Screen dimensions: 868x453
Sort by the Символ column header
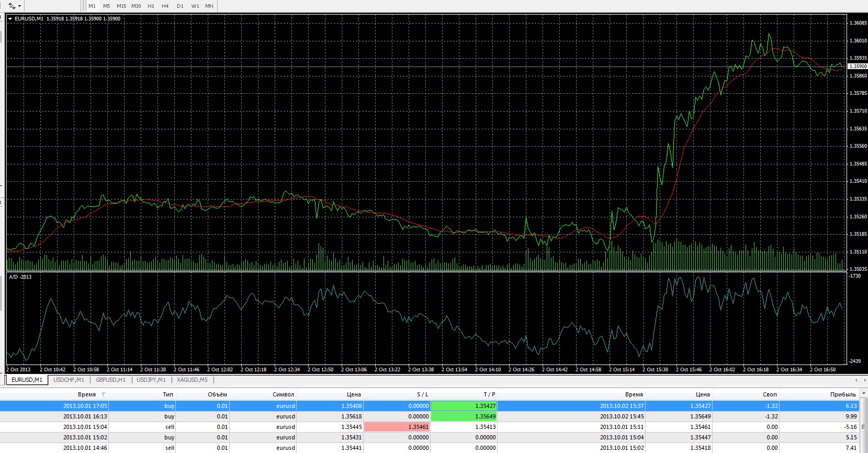[x=263, y=394]
